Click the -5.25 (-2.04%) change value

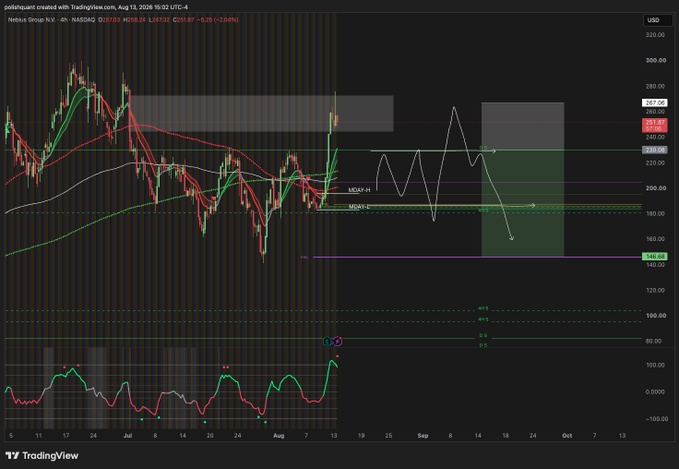(218, 20)
